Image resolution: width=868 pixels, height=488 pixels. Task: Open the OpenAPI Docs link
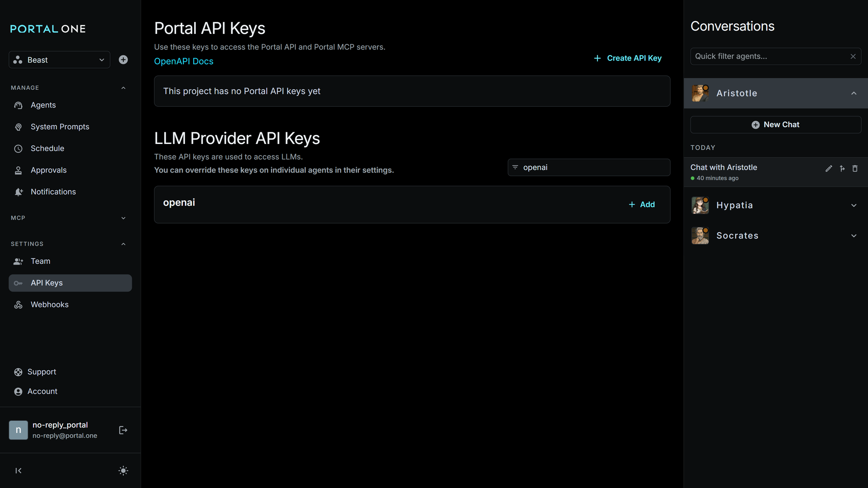pyautogui.click(x=184, y=61)
